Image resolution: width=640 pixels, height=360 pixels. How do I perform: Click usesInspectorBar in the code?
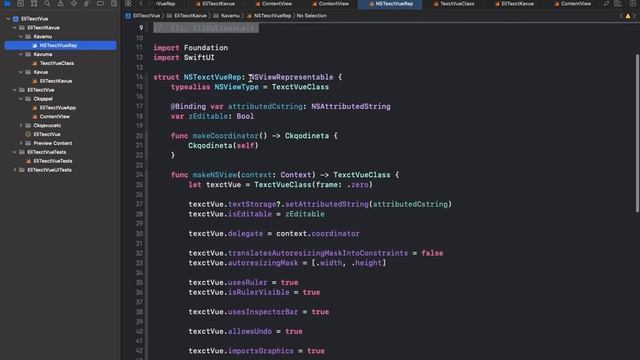point(263,312)
